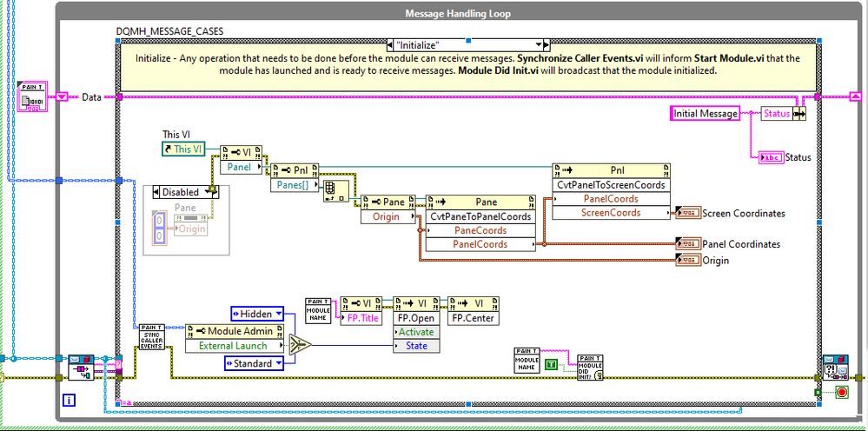Select the Status string indicator terminal
This screenshot has width=868, height=431.
coord(771,157)
